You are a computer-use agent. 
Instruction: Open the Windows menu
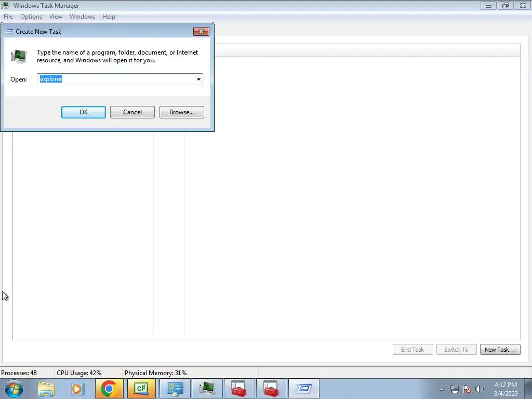(82, 17)
